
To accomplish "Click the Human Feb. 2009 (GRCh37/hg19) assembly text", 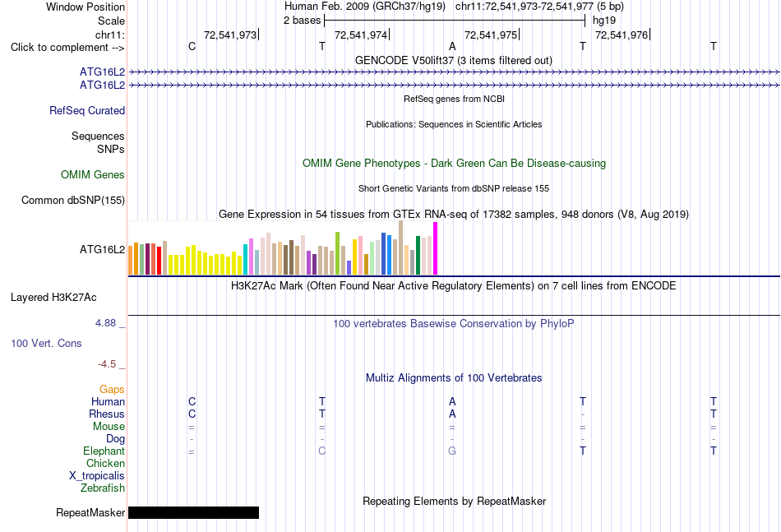I will (x=364, y=7).
